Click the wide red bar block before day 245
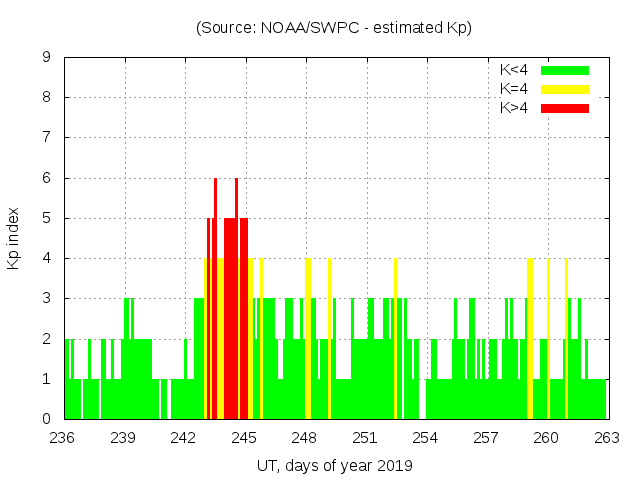The image size is (640, 480). [229, 320]
